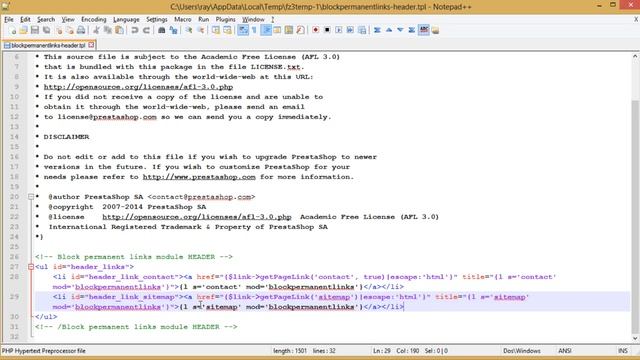
Task: Close the blockpermanentlinks-header.tpl tab via its red X
Action: (x=91, y=45)
